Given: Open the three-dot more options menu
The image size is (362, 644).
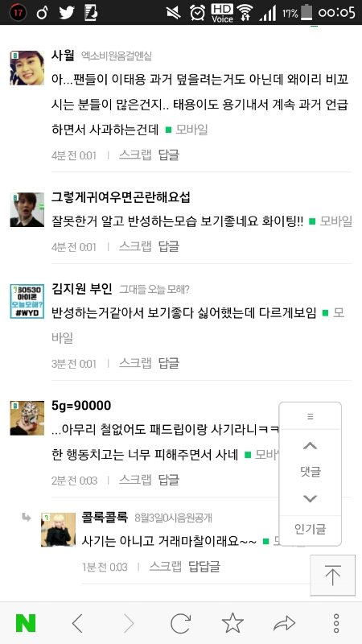Looking at the screenshot, I should [336, 623].
